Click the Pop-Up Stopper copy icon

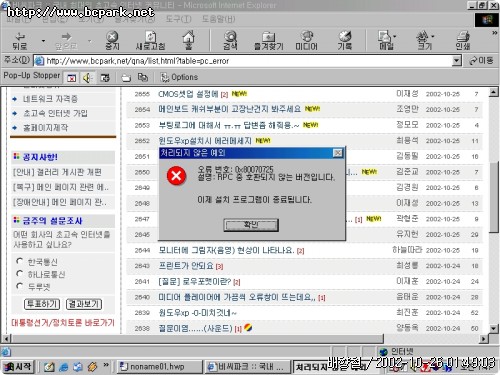click(x=143, y=78)
